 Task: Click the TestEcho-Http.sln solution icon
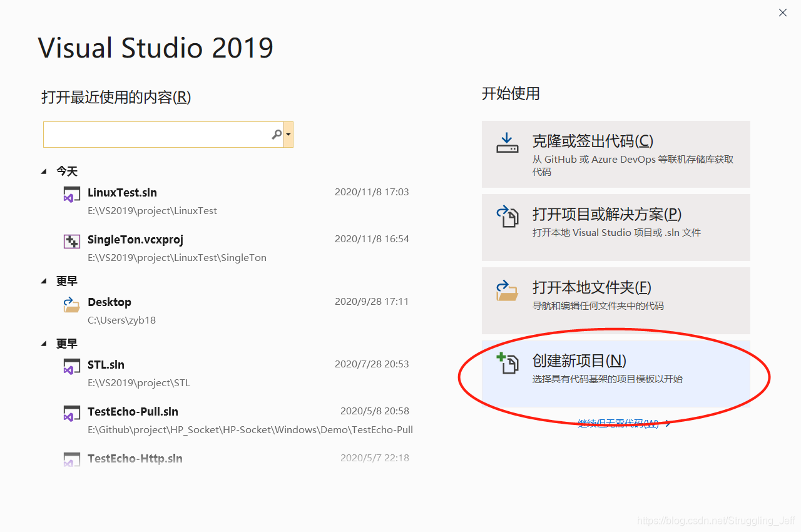72,460
